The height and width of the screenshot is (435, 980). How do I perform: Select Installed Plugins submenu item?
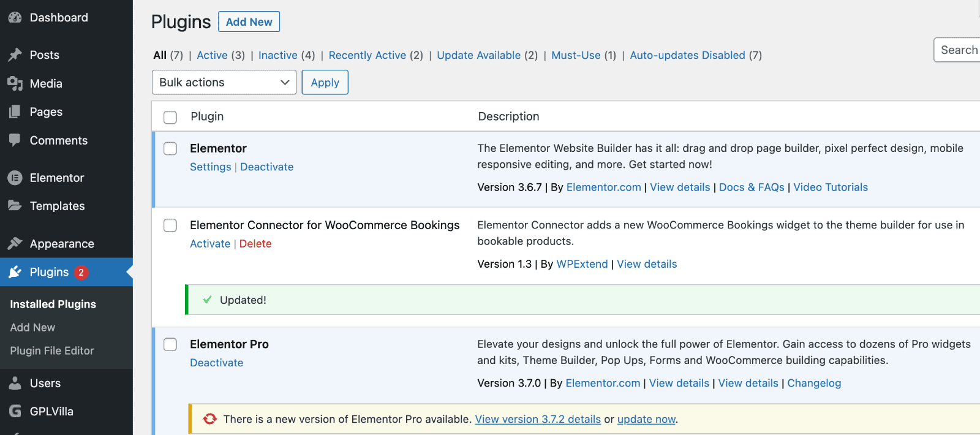[53, 304]
